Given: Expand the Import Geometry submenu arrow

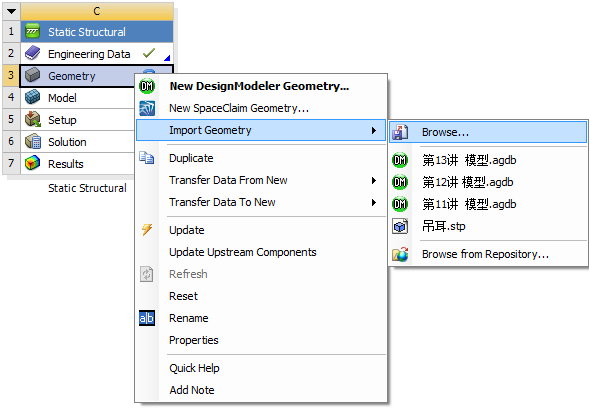Looking at the screenshot, I should pos(374,130).
